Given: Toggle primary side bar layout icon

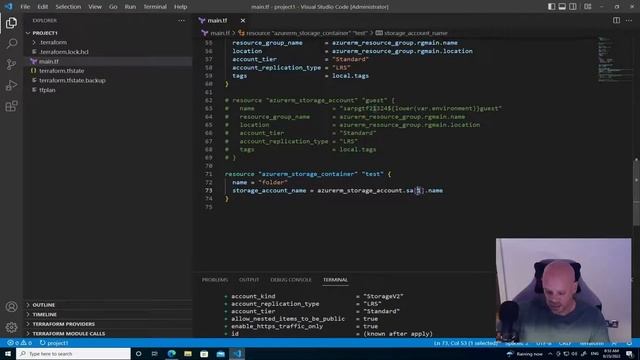Looking at the screenshot, I should point(551,7).
